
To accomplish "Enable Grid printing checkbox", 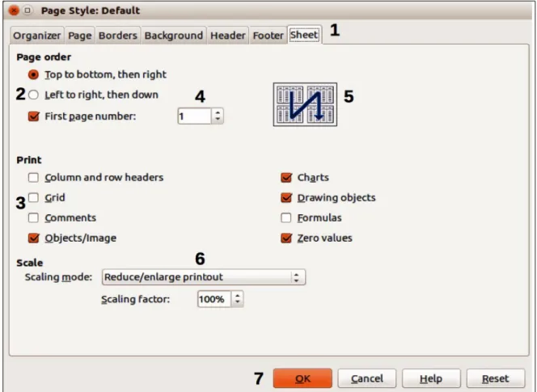I will (33, 197).
